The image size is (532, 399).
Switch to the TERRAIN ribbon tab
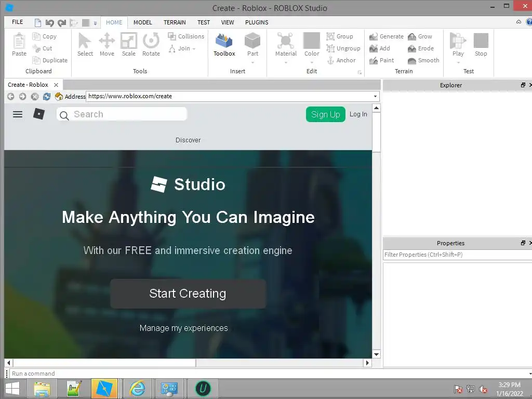pos(175,22)
